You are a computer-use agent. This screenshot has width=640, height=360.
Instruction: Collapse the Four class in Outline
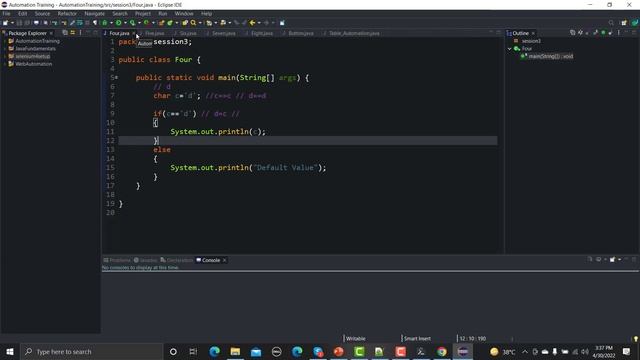(509, 49)
